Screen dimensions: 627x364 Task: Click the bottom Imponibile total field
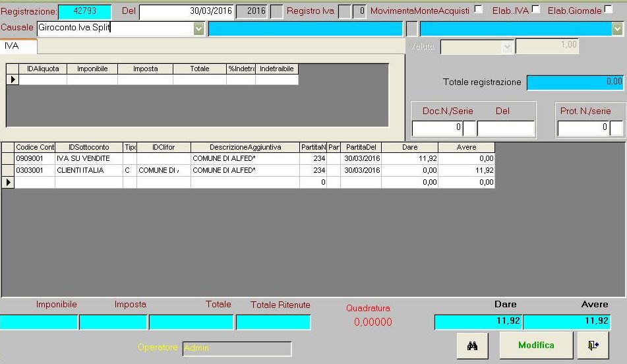pos(39,322)
